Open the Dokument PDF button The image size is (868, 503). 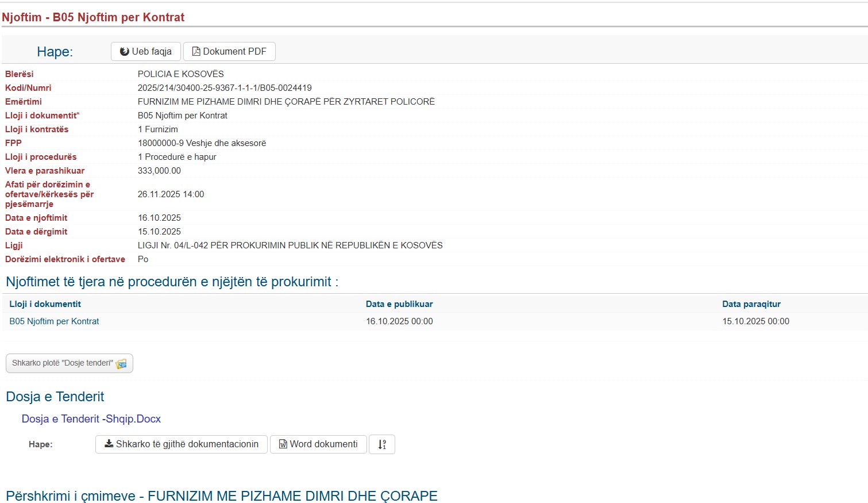pos(229,52)
